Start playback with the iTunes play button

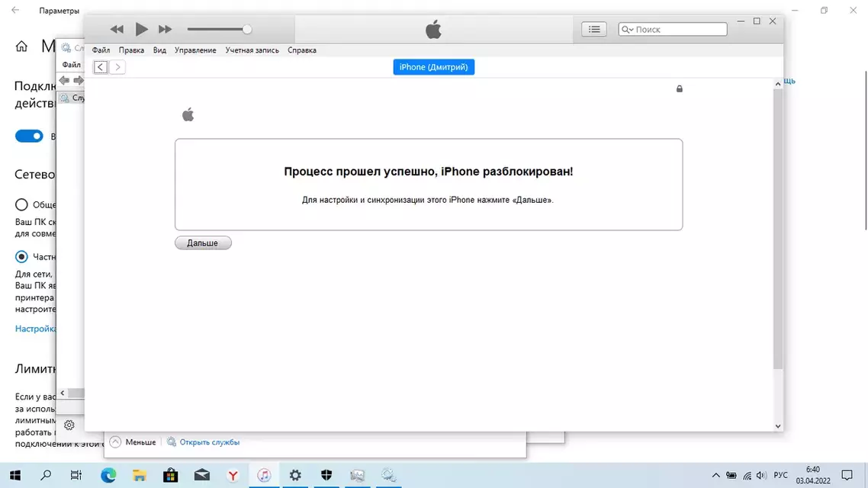[141, 29]
